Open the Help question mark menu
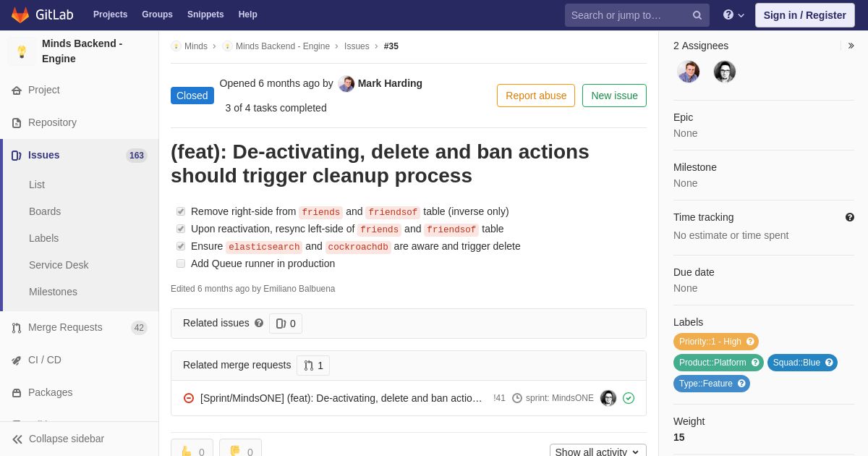Viewport: 868px width, 456px height. [733, 15]
